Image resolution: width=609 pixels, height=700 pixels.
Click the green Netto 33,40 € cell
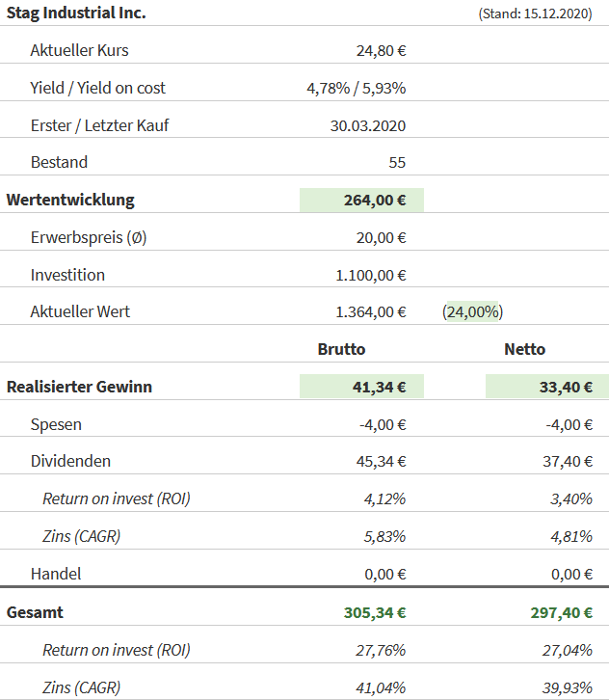[547, 387]
